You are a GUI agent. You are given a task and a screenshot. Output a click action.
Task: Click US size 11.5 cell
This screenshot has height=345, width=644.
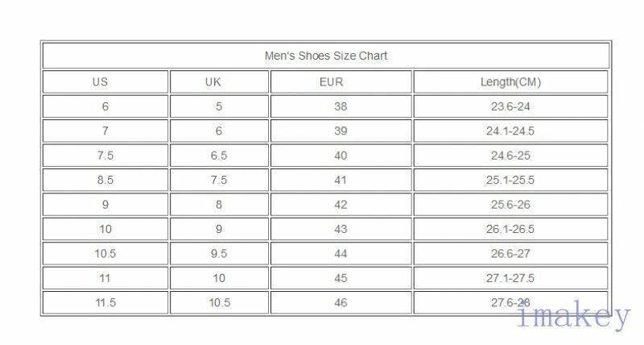(x=105, y=302)
